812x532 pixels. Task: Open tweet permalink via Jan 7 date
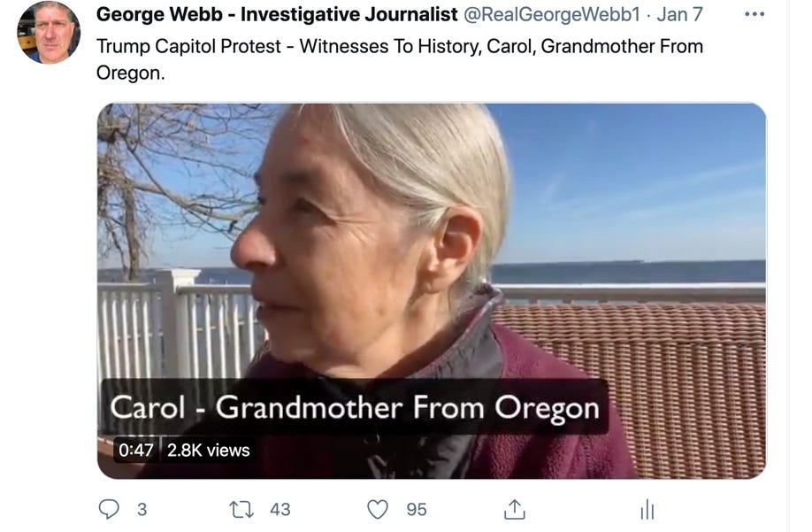coord(679,14)
